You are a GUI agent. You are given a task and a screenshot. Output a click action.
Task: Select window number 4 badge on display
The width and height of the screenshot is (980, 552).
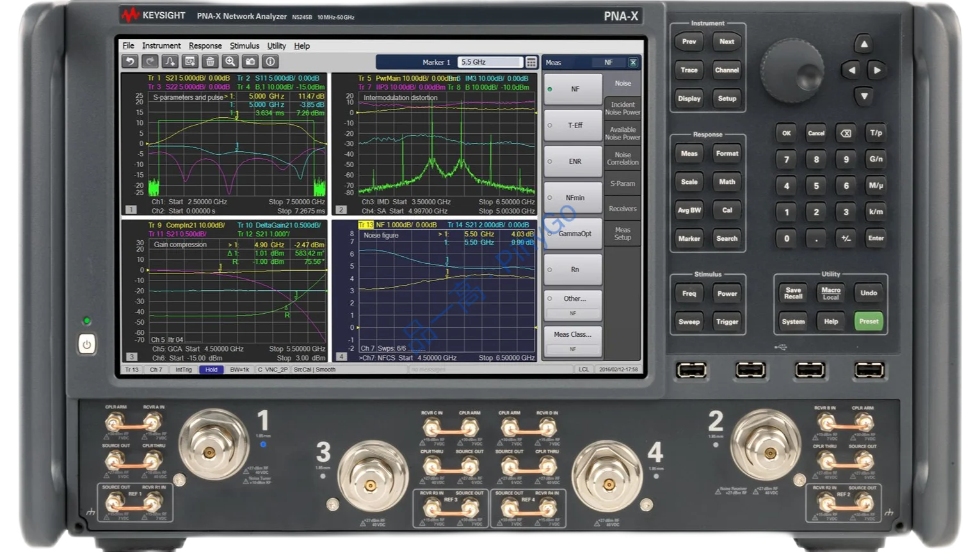click(x=341, y=357)
